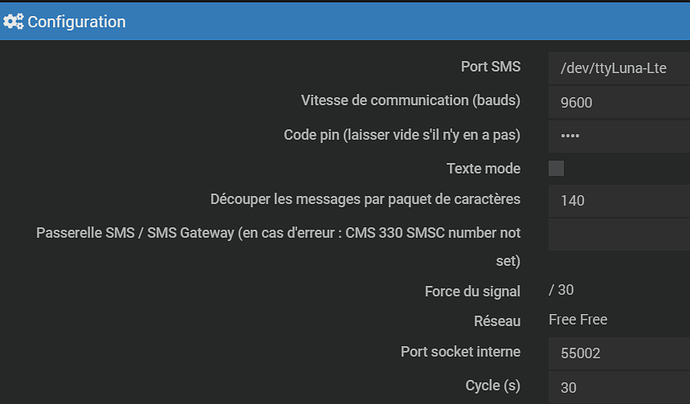This screenshot has width=690, height=404.
Task: Click the Découper les messages label
Action: click(365, 199)
